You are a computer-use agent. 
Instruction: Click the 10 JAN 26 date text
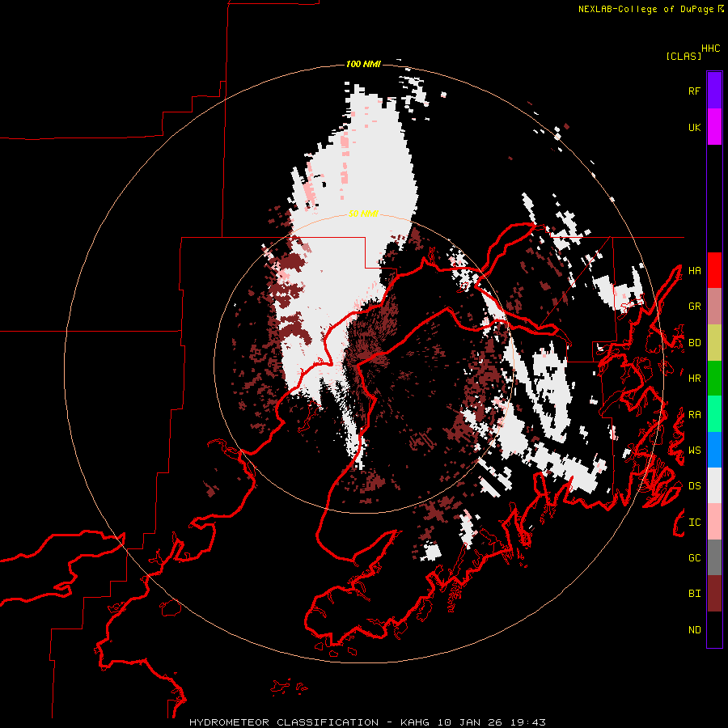coord(470,722)
